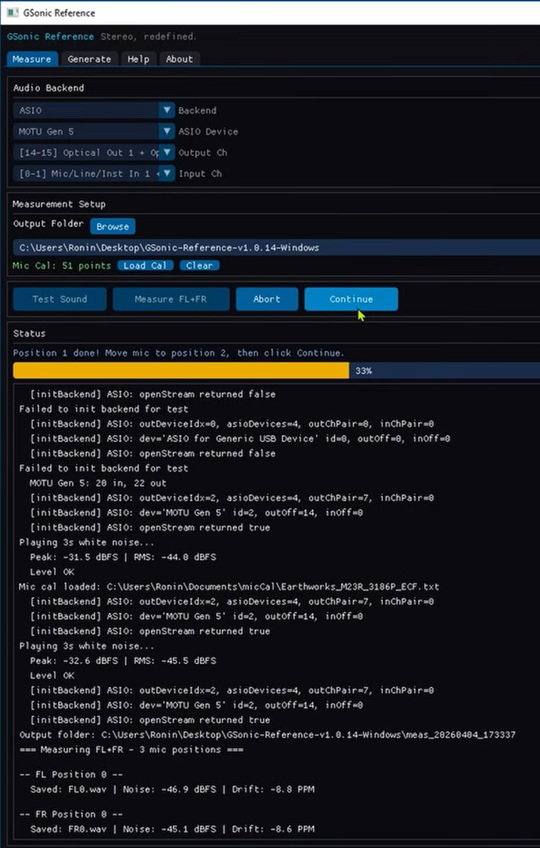Screen dimensions: 540x848
Task: Click the '-- FL Position 0 --' log line
Action: pos(71,774)
